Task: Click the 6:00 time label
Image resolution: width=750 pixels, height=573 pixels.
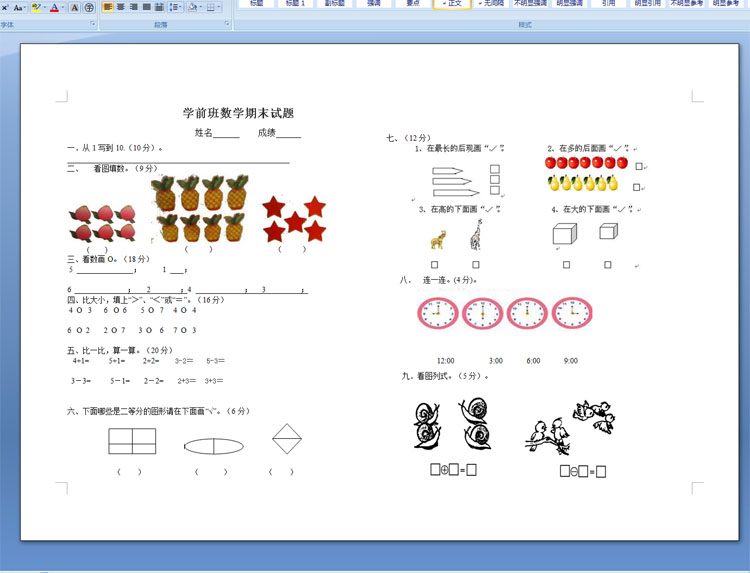Action: (x=533, y=361)
